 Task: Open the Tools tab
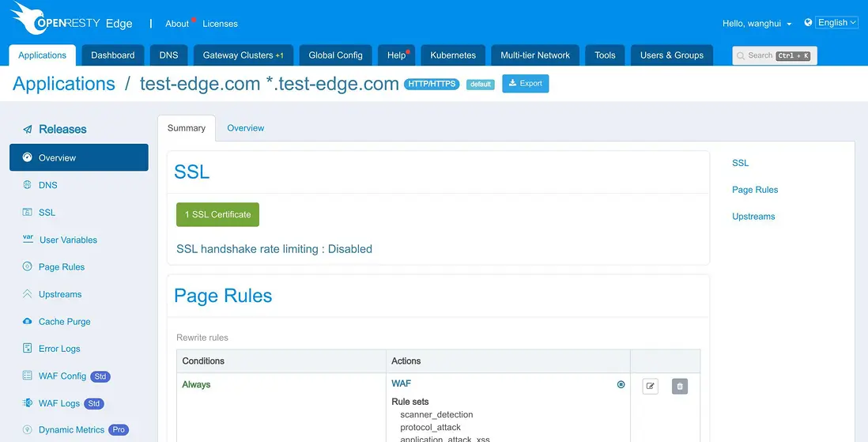[605, 55]
